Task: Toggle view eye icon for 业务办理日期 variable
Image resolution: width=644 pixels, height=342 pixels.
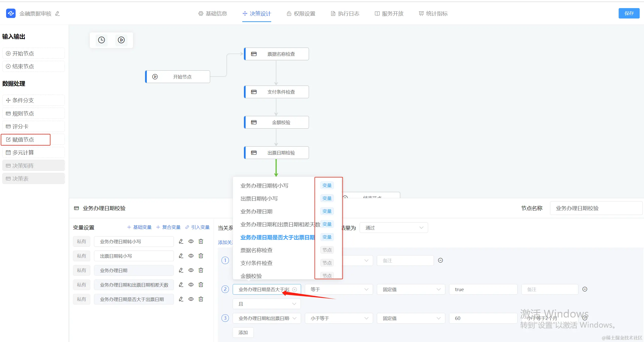Action: click(191, 270)
